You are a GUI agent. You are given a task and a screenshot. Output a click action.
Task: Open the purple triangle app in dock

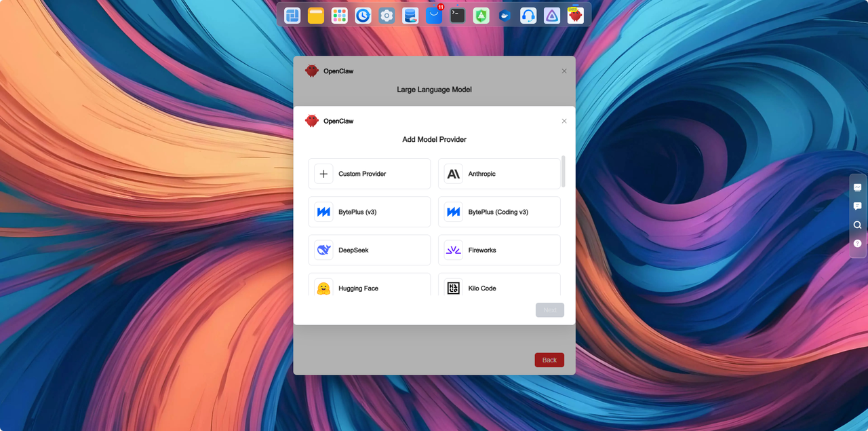[552, 15]
